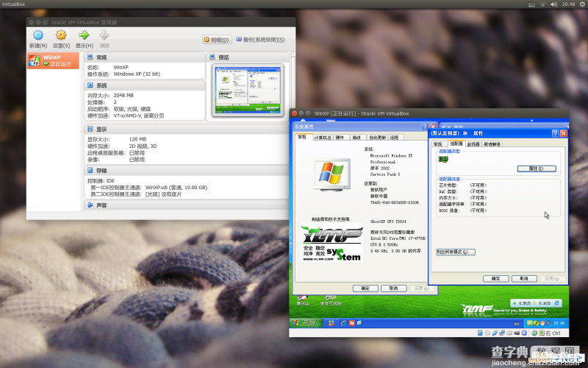Click the '2048 MB' memory value

point(123,96)
